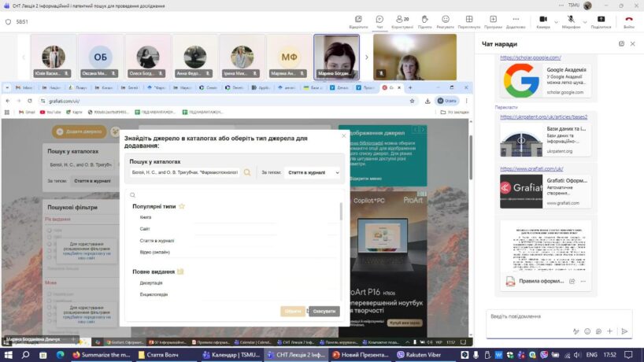Toggle the microphone mute state
Image resolution: width=644 pixels, height=362 pixels.
[x=570, y=20]
